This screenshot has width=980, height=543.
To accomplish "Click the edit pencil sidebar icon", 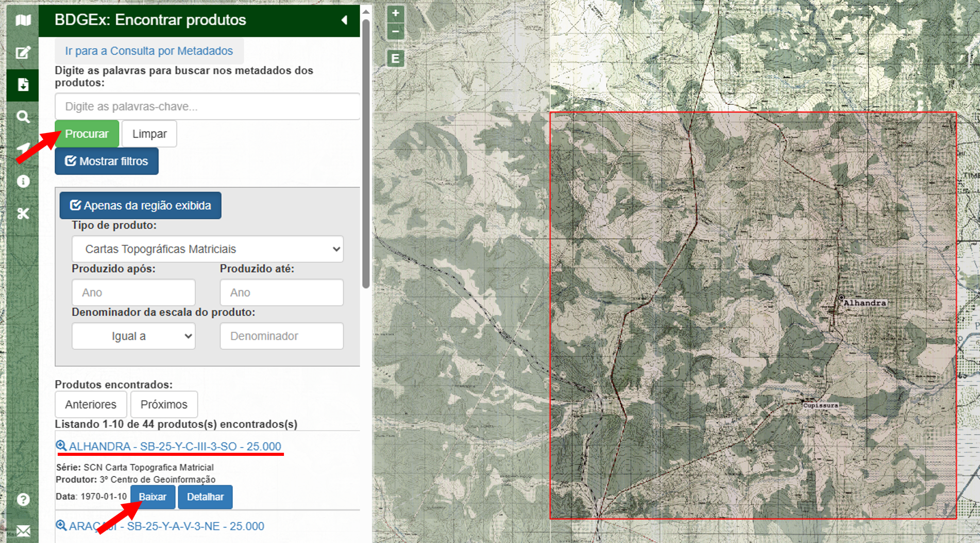I will point(23,53).
